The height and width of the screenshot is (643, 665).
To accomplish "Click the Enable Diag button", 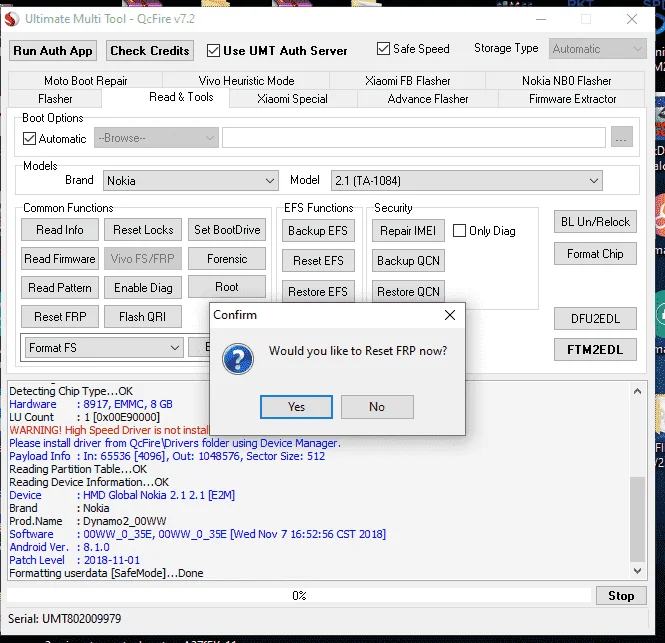I will [x=143, y=288].
